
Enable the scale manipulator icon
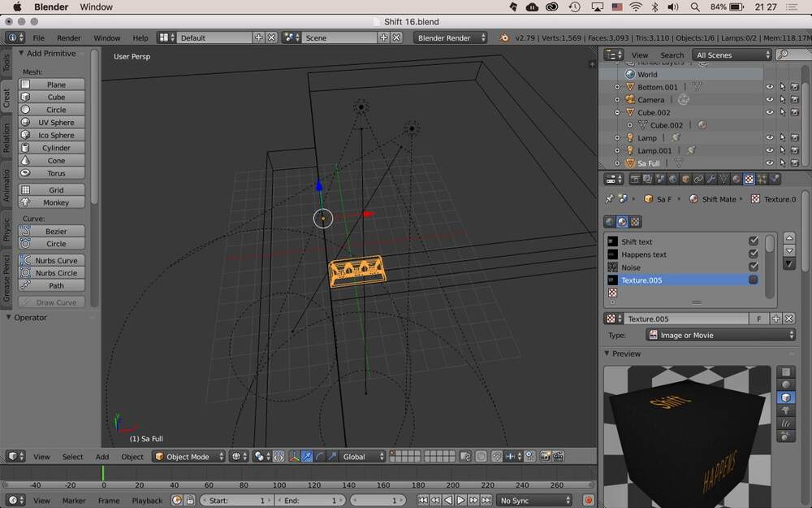[332, 457]
